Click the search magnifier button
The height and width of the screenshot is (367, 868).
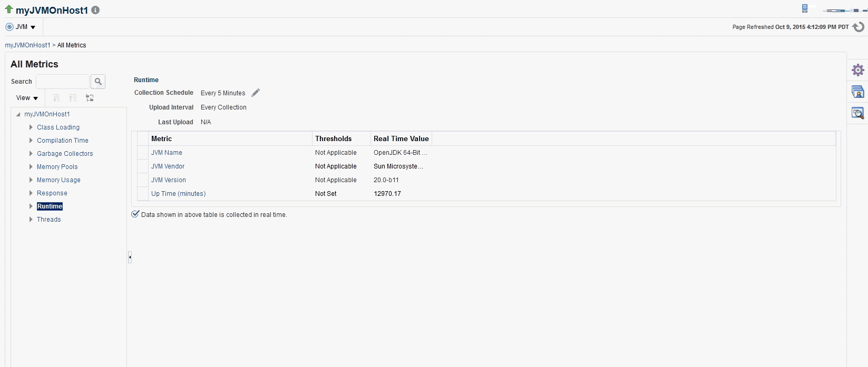[x=98, y=82]
